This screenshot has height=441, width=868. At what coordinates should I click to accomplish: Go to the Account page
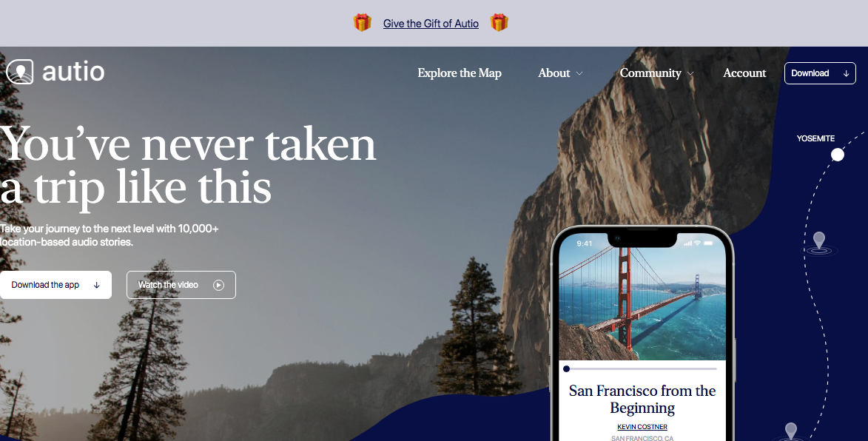[x=744, y=73]
